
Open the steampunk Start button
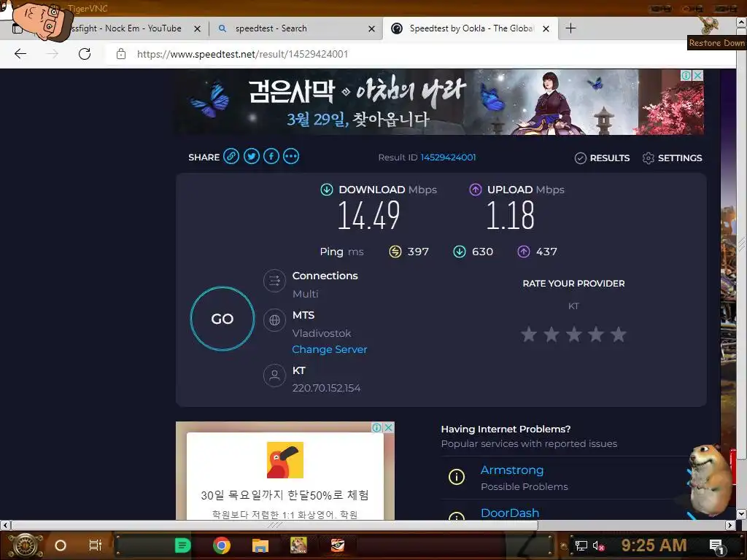[x=26, y=545]
